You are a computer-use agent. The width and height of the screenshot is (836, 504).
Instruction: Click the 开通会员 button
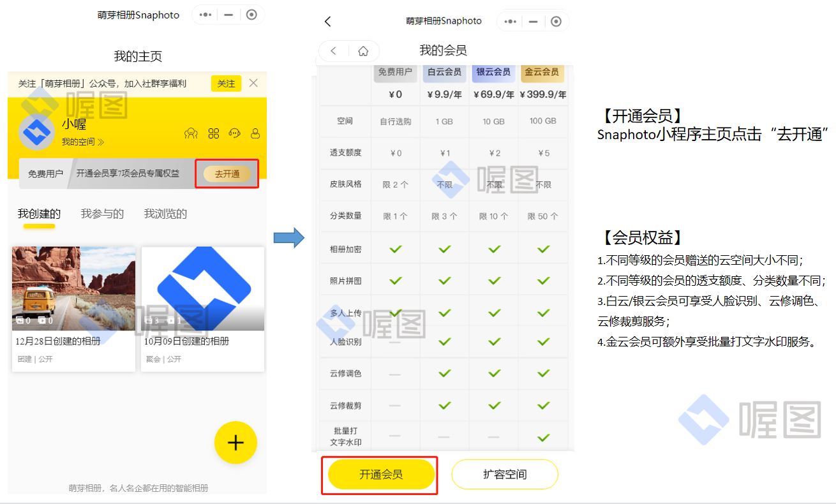point(381,475)
